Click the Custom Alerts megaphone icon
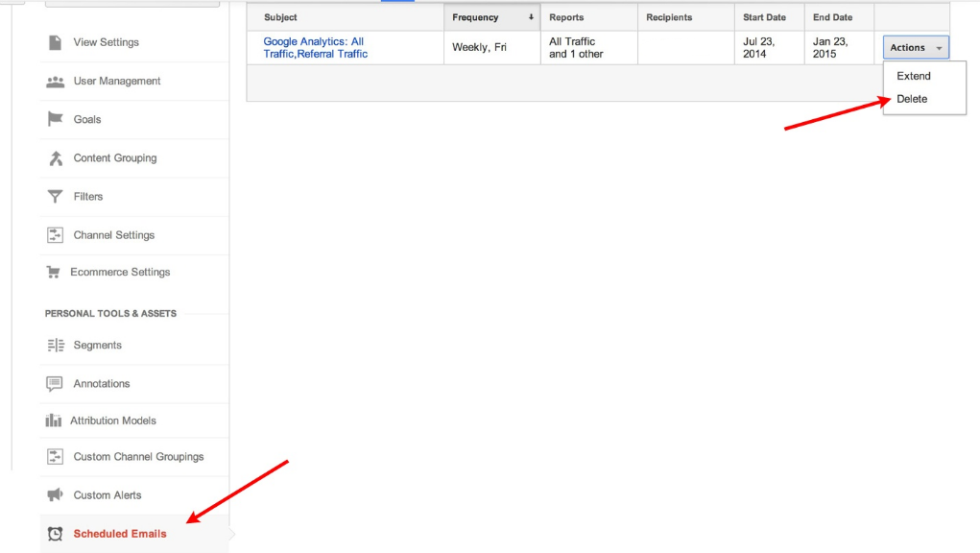 pyautogui.click(x=55, y=495)
